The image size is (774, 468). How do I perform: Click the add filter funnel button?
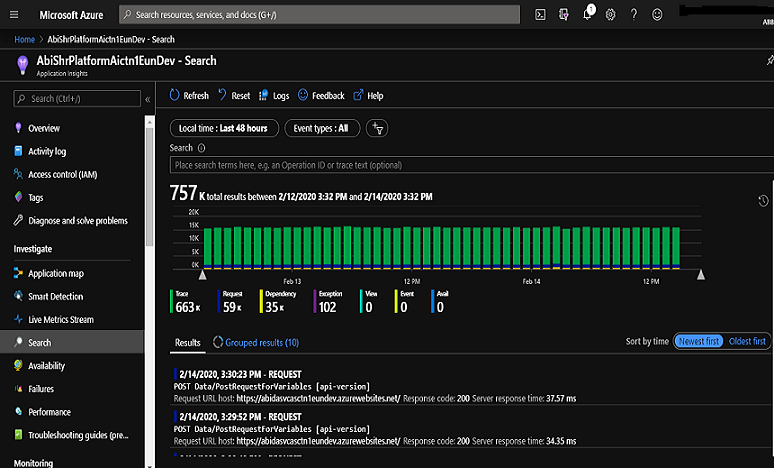click(x=377, y=128)
